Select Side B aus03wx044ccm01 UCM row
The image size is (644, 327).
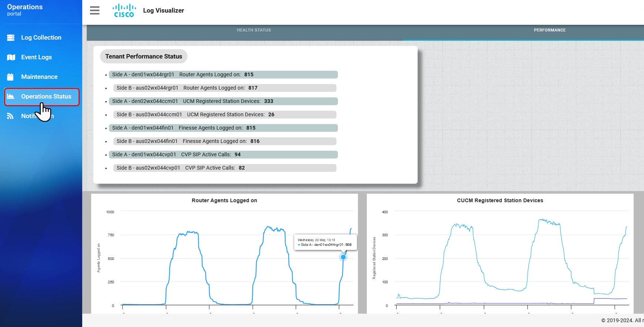[x=225, y=114]
